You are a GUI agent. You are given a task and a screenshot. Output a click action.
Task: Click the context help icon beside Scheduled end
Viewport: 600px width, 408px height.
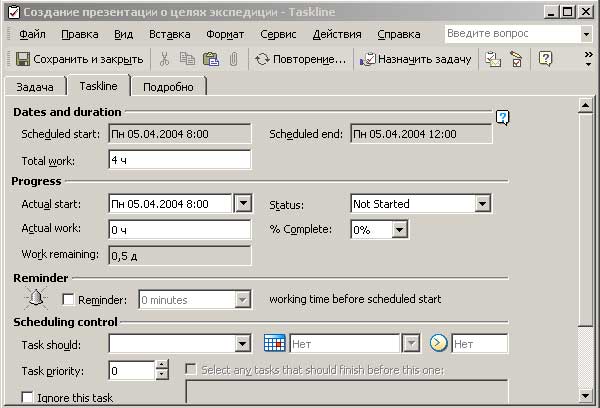pos(502,118)
